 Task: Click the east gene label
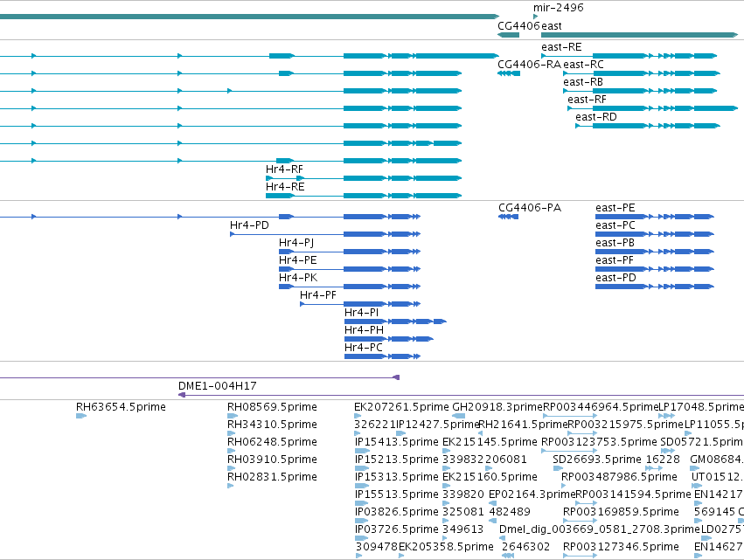click(x=552, y=25)
